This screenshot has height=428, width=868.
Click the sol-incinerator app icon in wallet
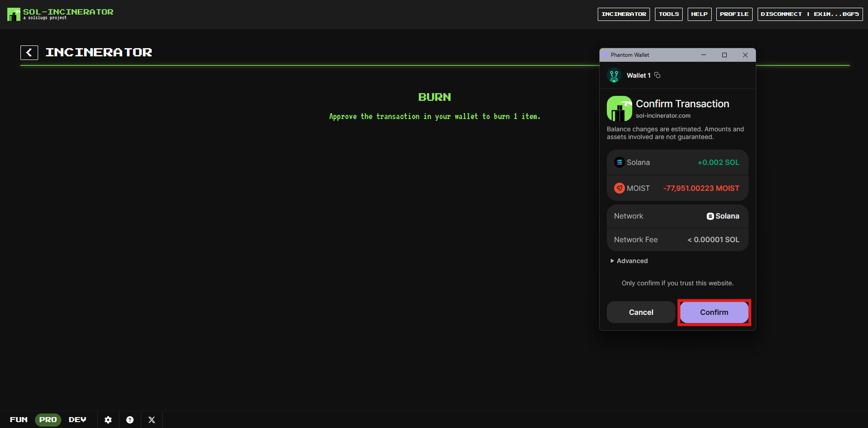point(619,109)
